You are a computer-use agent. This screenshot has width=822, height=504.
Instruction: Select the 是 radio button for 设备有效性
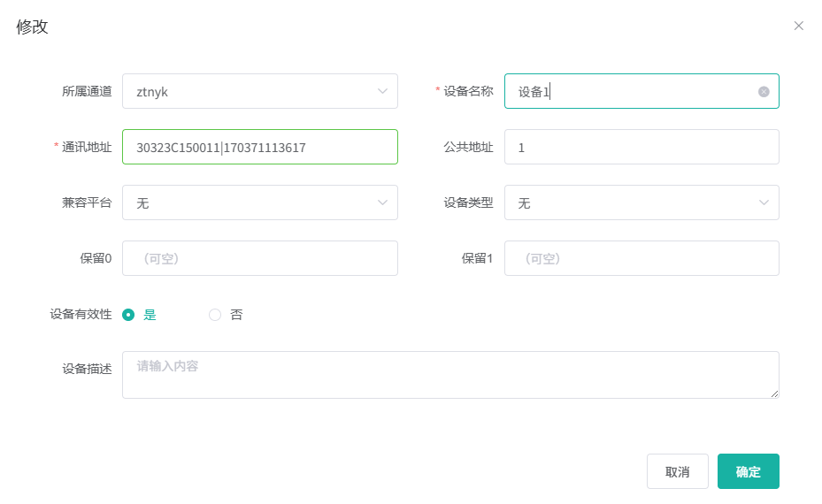coord(128,315)
